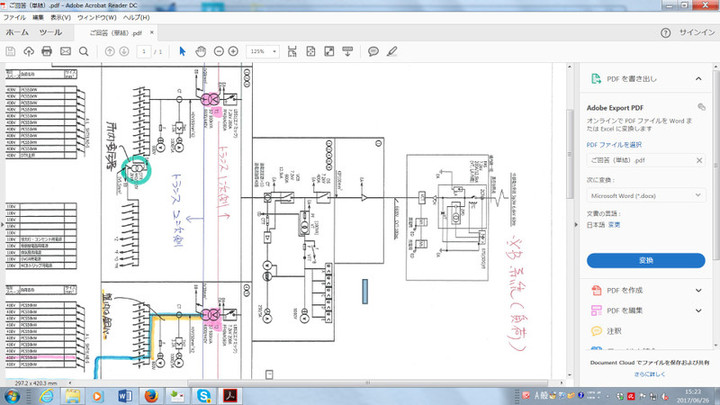
Task: Go to the previous page arrow
Action: tap(110, 51)
